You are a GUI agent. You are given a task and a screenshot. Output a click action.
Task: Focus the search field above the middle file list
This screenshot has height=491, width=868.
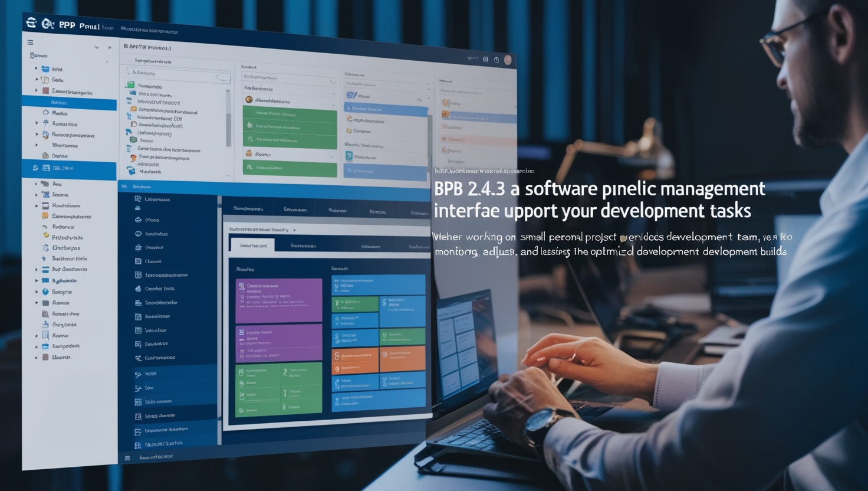[x=177, y=74]
